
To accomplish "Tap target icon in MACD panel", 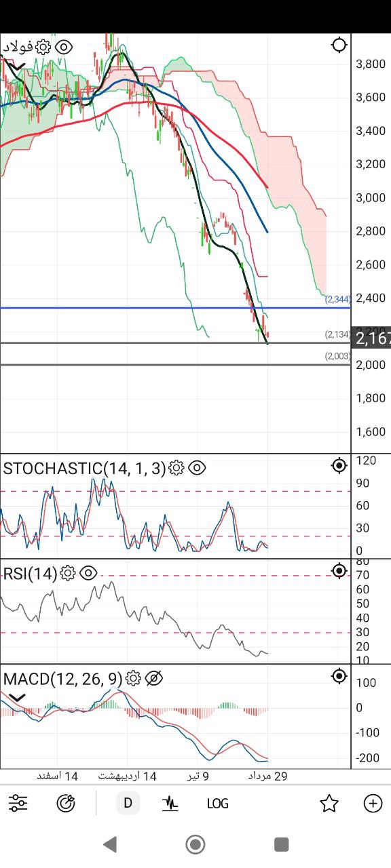I will coord(339,676).
